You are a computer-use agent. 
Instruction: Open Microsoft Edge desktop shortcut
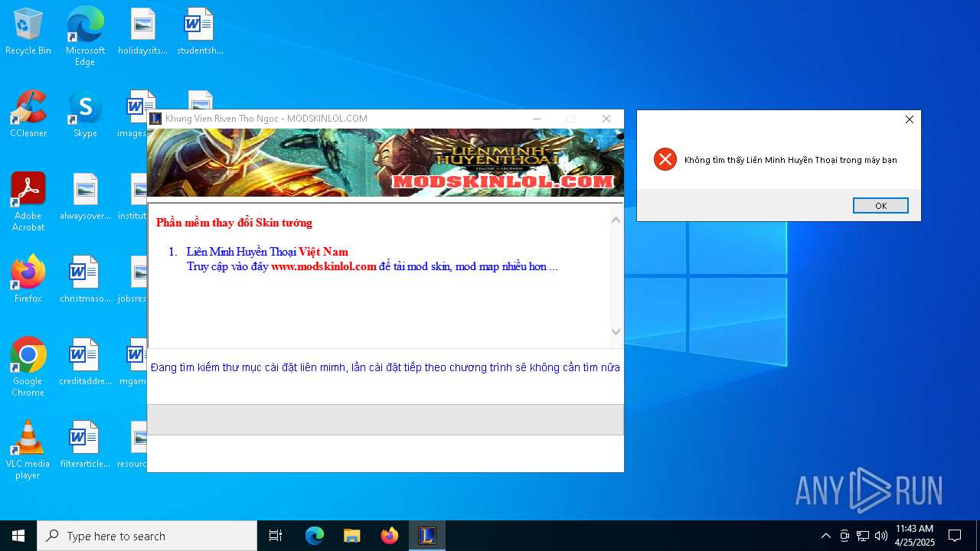click(85, 37)
